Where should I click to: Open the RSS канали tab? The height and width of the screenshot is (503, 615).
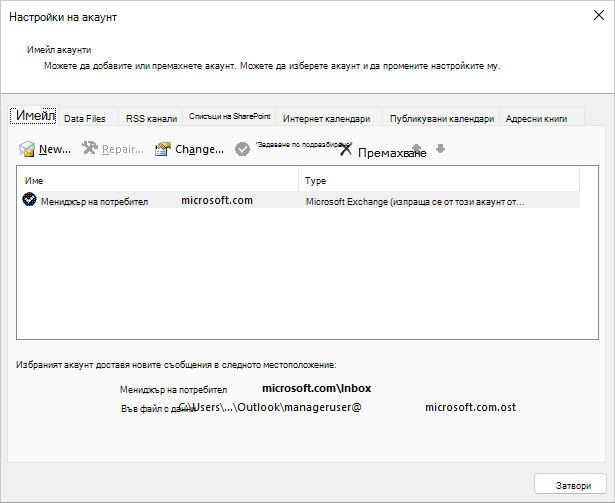tap(151, 118)
